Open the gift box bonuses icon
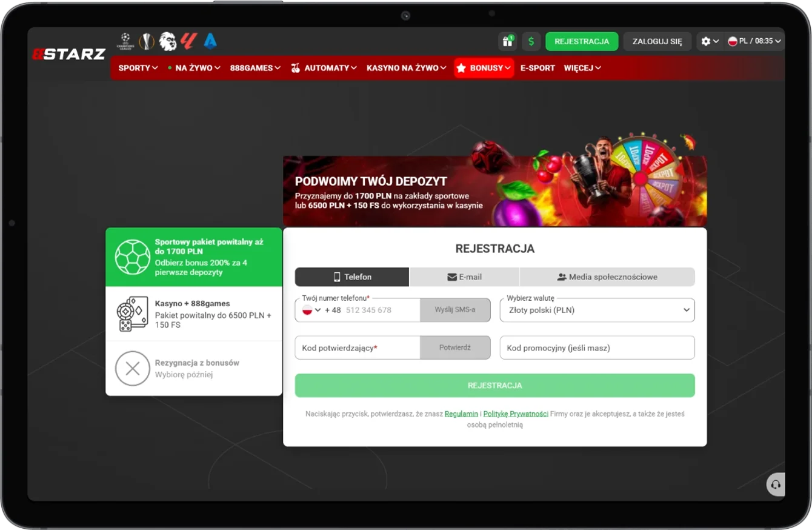This screenshot has width=812, height=530. pos(507,41)
